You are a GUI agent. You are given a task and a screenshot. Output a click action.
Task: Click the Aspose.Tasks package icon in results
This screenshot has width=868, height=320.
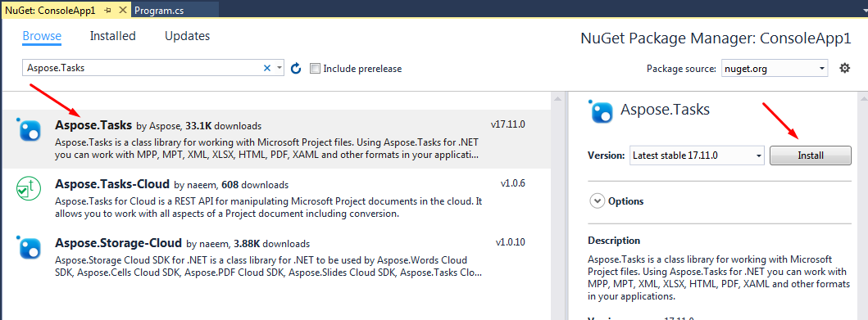(29, 130)
